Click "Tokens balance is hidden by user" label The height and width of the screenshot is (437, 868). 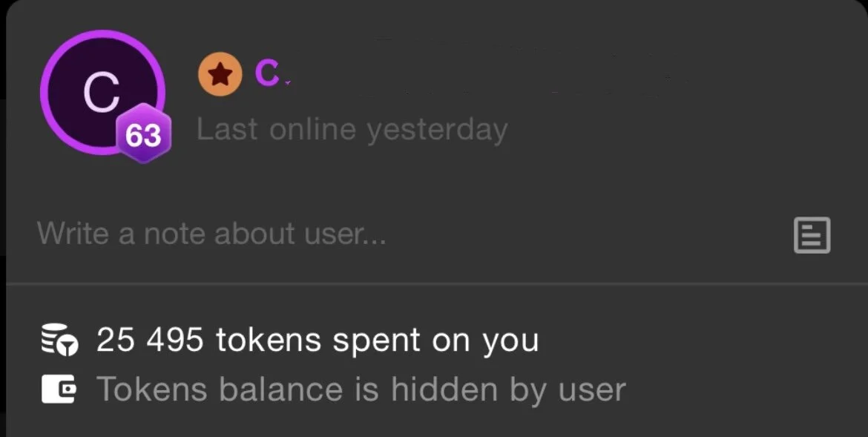[x=361, y=389]
